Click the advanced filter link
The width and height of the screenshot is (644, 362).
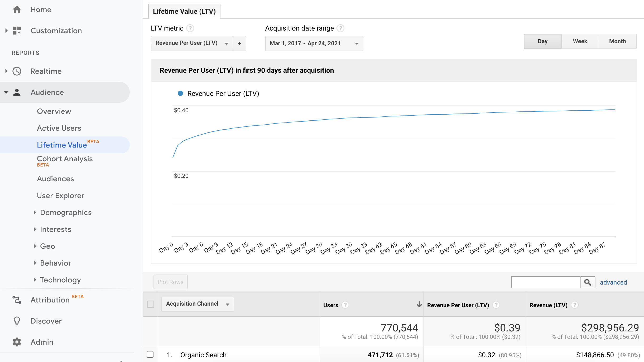(613, 282)
